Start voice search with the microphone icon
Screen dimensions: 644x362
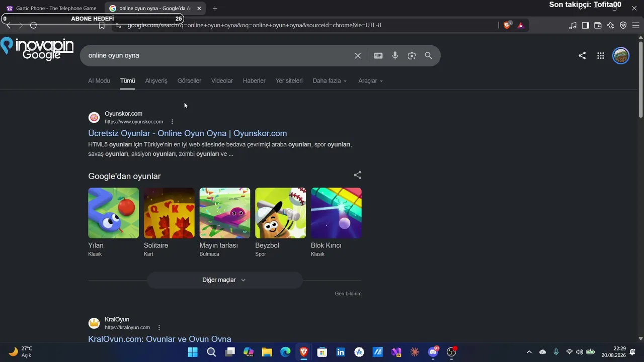point(395,56)
